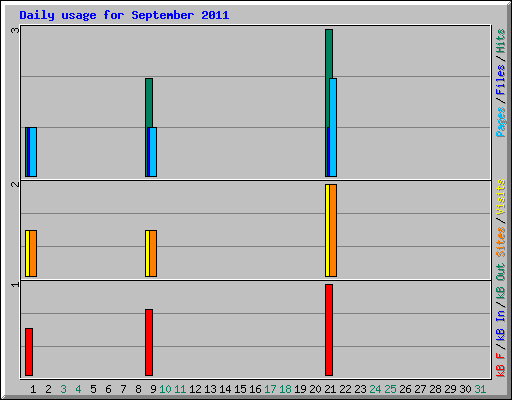512x400 pixels.
Task: Click day 6 on the x-axis
Action: (108, 389)
